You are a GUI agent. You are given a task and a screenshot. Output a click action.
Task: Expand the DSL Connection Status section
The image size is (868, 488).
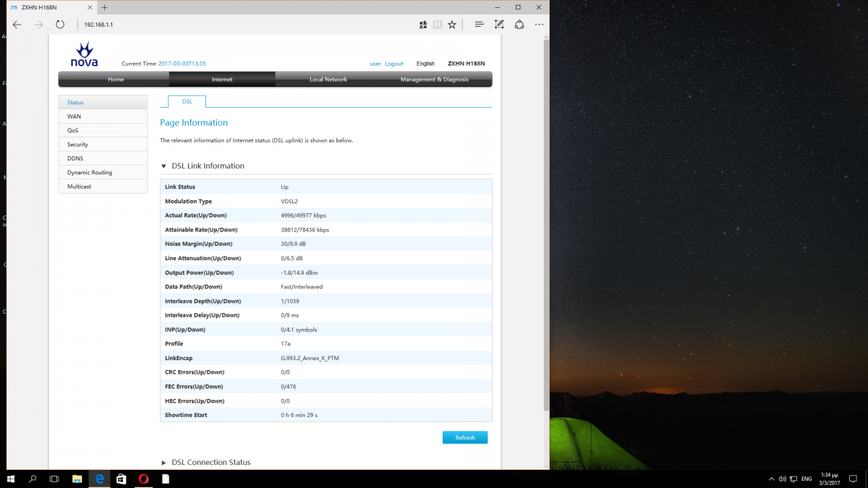coord(164,463)
